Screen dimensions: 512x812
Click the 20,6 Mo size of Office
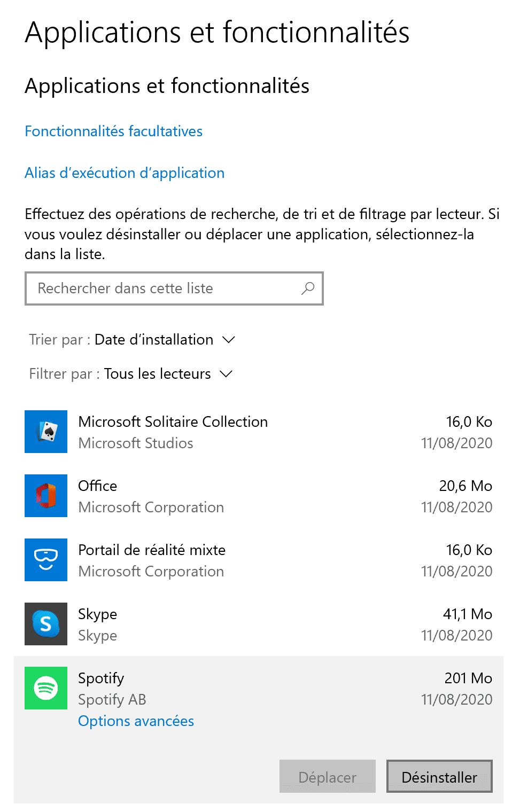click(466, 486)
